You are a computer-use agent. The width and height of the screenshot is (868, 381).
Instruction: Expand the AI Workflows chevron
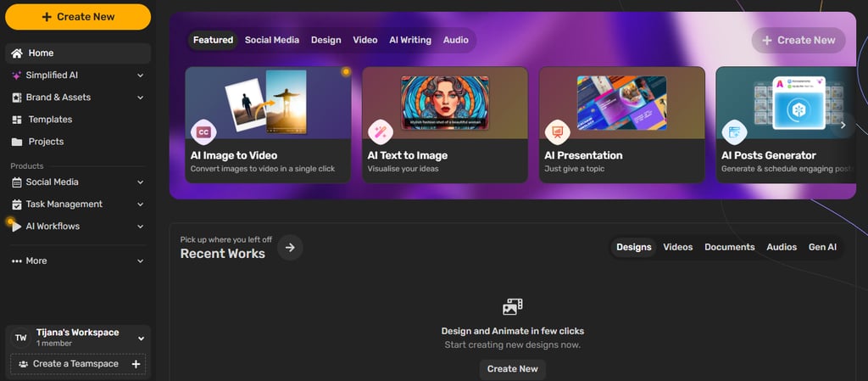point(141,227)
